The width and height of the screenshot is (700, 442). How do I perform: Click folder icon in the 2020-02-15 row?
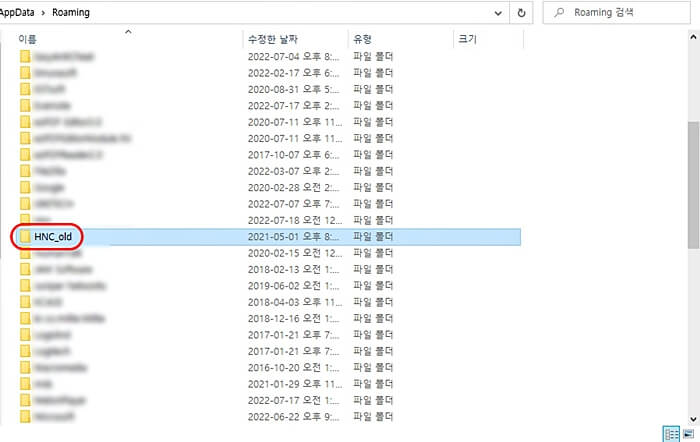(x=25, y=254)
